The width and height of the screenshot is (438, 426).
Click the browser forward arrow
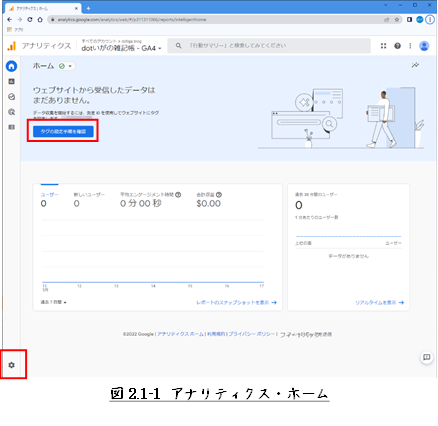point(20,20)
